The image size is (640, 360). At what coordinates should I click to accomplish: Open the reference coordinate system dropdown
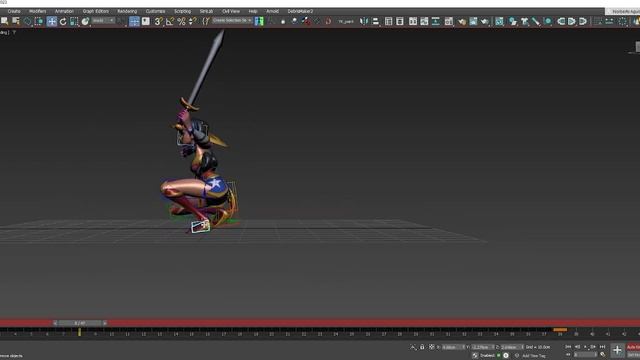[x=103, y=20]
